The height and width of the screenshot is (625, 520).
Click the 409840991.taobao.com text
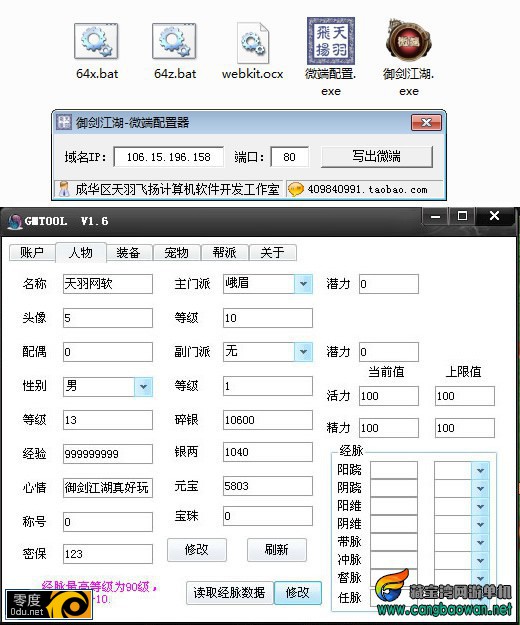click(x=367, y=189)
